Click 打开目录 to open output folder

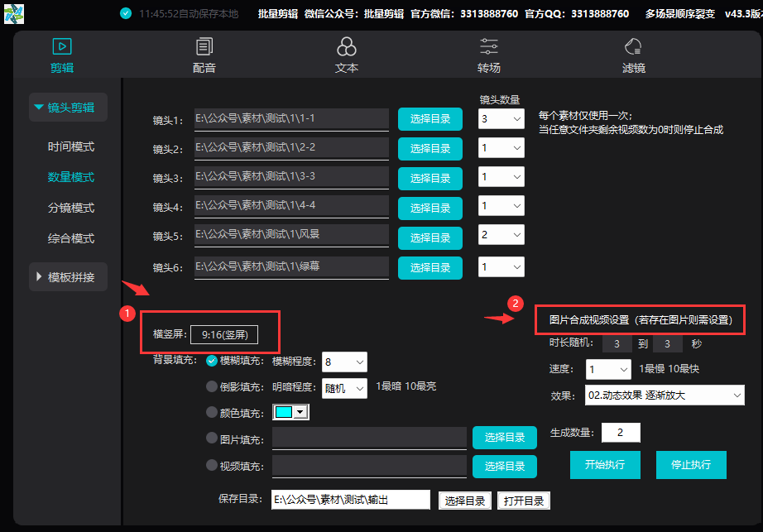[x=523, y=500]
